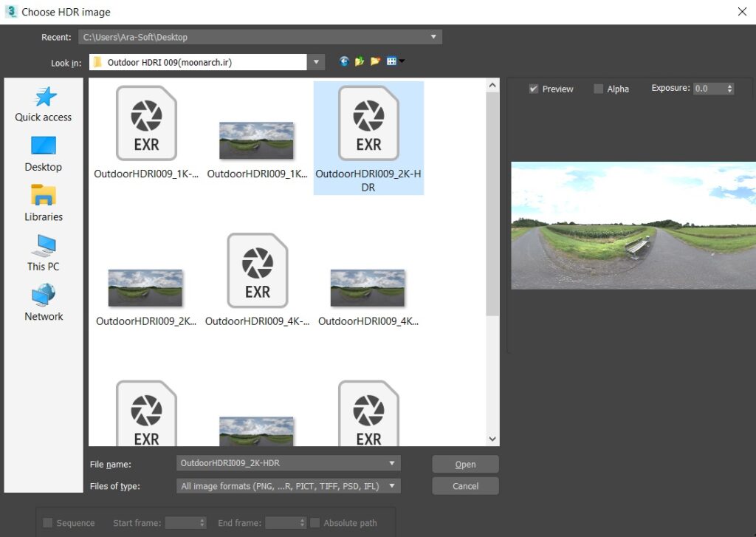This screenshot has height=537, width=756.
Task: Click the Exposure value field
Action: [x=709, y=89]
